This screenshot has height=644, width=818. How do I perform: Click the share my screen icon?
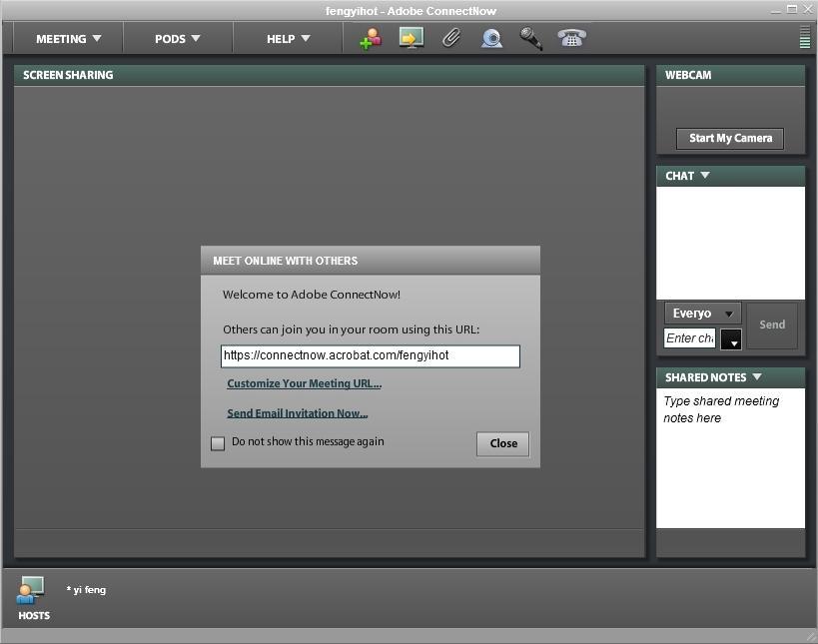click(410, 39)
